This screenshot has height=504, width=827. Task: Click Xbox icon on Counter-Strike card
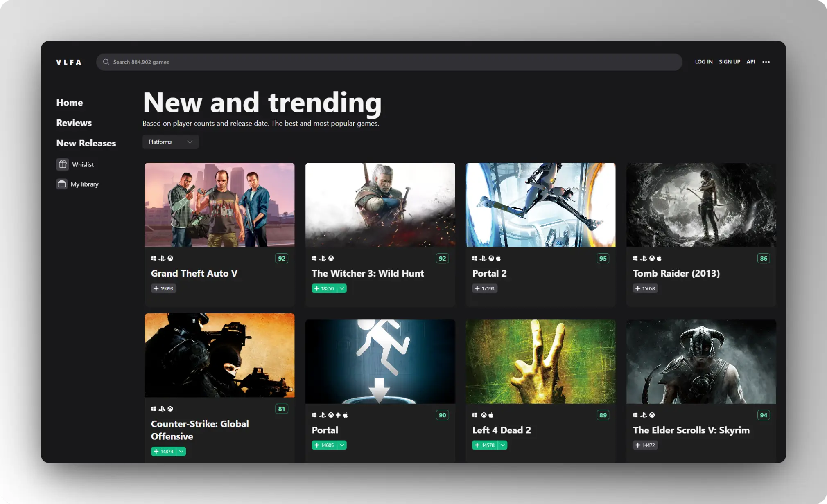point(170,409)
